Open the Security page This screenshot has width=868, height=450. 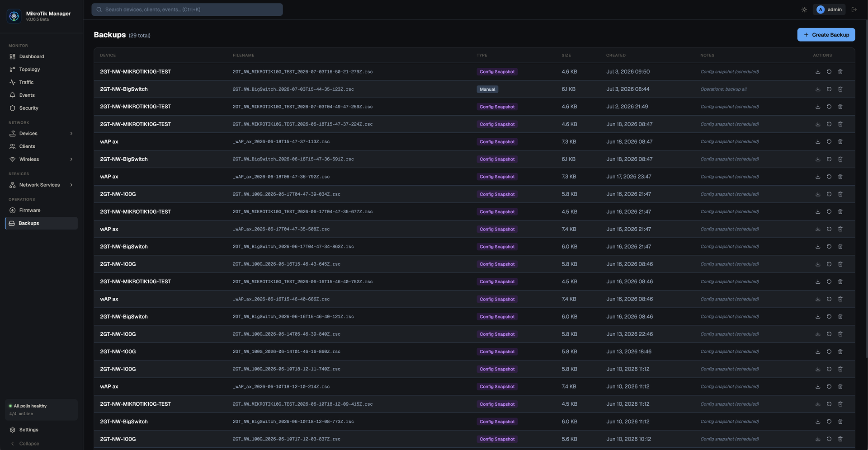(41, 108)
